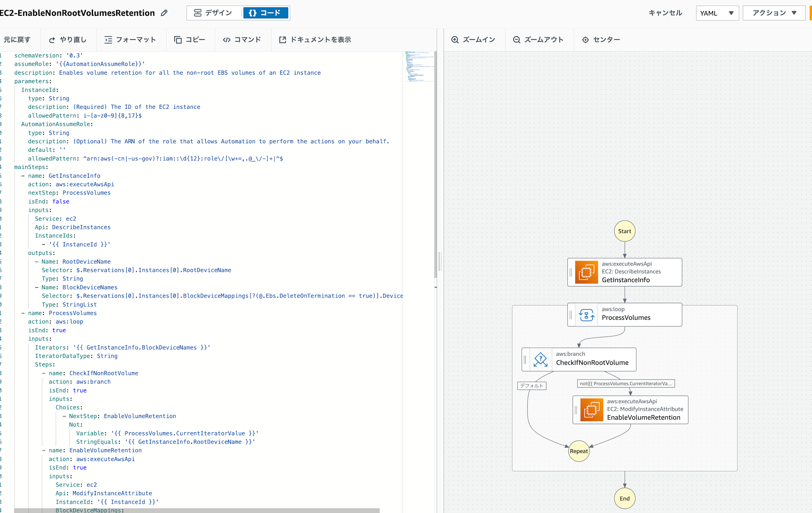The image size is (812, 513).
Task: Click the ズームアウト zoom-out magnifier icon
Action: (516, 40)
